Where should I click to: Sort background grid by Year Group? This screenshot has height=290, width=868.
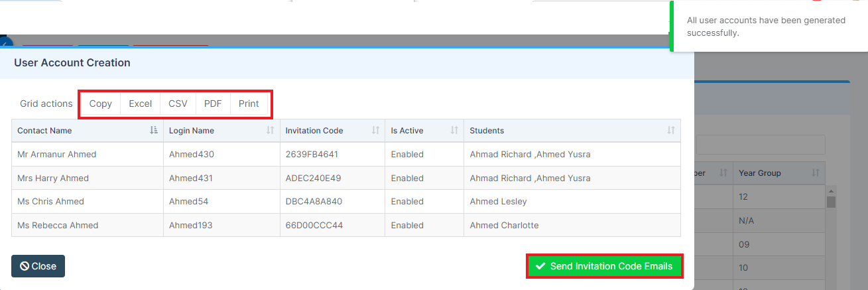pyautogui.click(x=816, y=173)
